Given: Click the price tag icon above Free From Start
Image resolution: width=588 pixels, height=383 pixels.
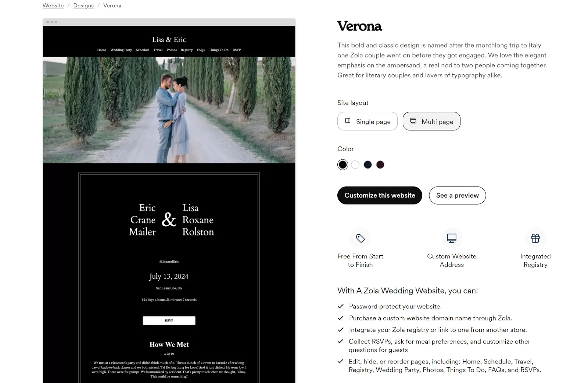Looking at the screenshot, I should [360, 238].
